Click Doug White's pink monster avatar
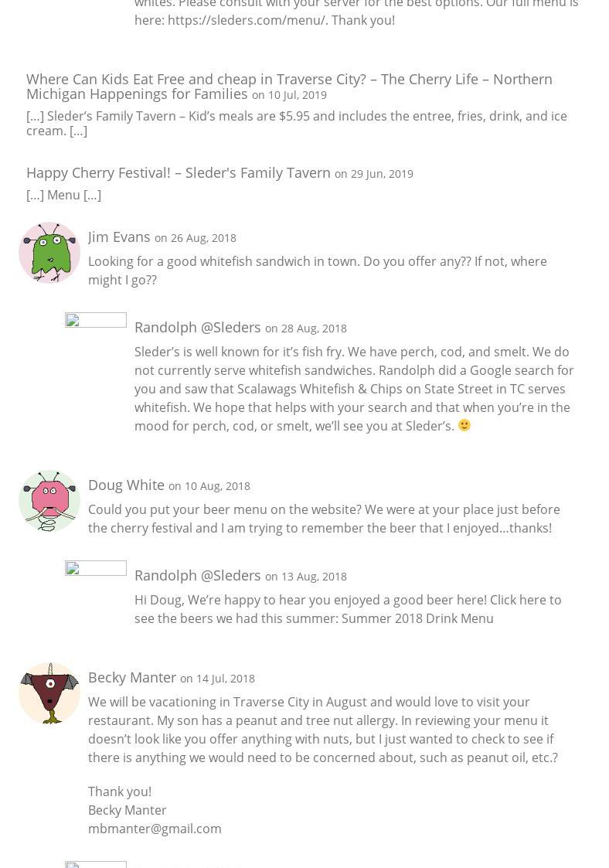Viewport: 609px width, 868px height. click(49, 501)
